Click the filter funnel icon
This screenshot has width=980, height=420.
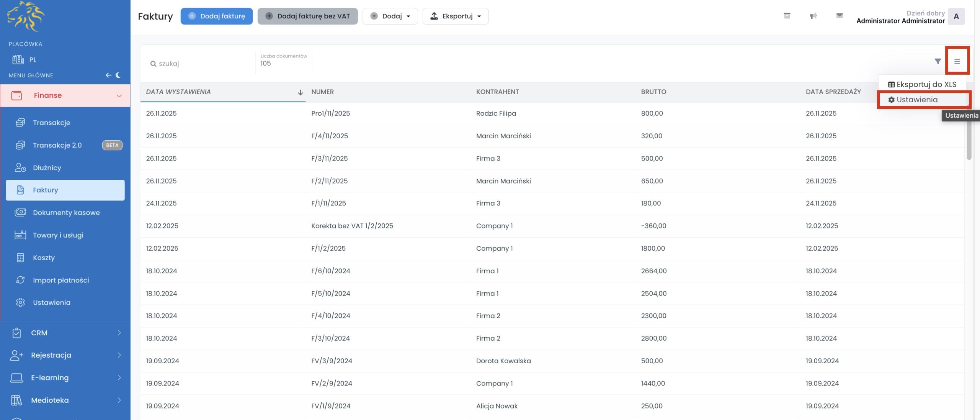click(x=938, y=61)
